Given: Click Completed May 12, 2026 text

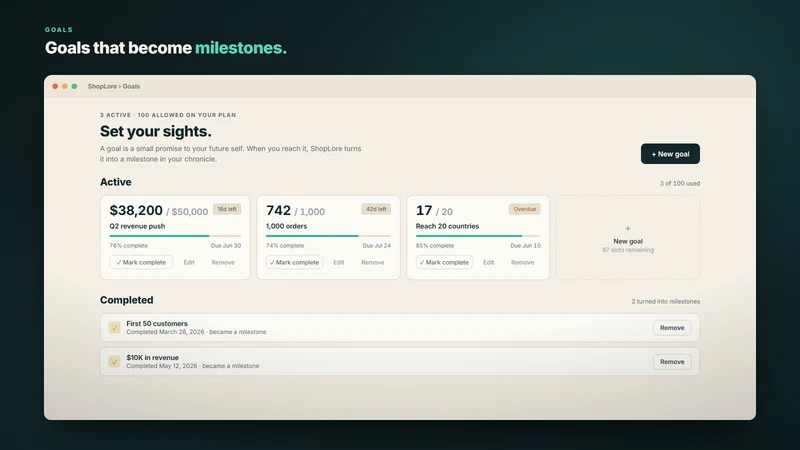Looking at the screenshot, I should coord(162,366).
